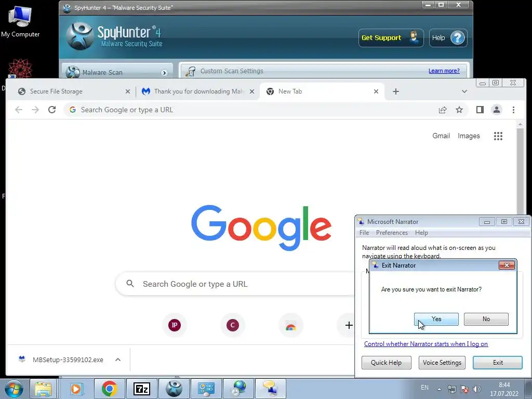
Task: Open Windows Start menu
Action: [x=14, y=389]
